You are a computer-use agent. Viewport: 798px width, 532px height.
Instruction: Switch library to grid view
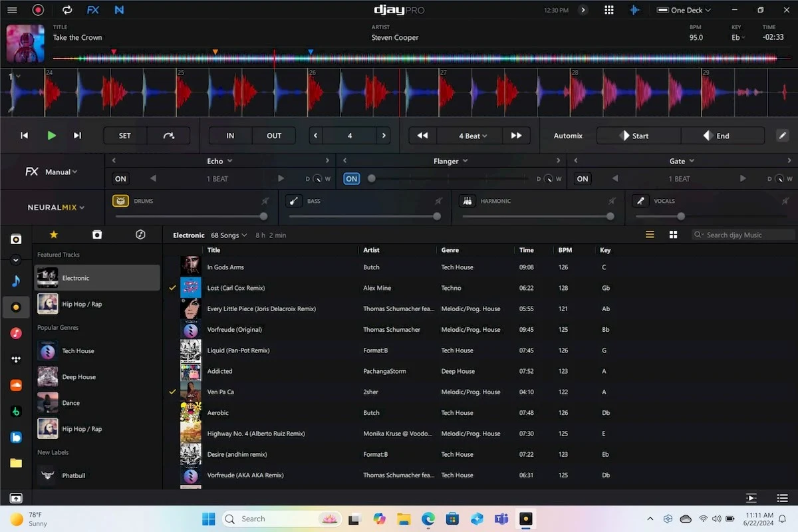pyautogui.click(x=673, y=235)
